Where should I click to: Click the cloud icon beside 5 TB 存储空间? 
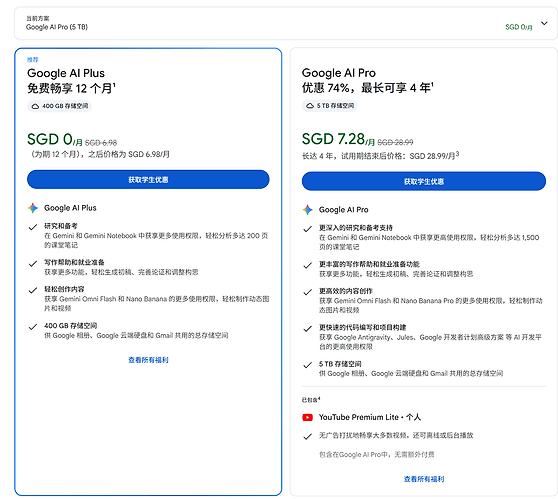coord(310,106)
